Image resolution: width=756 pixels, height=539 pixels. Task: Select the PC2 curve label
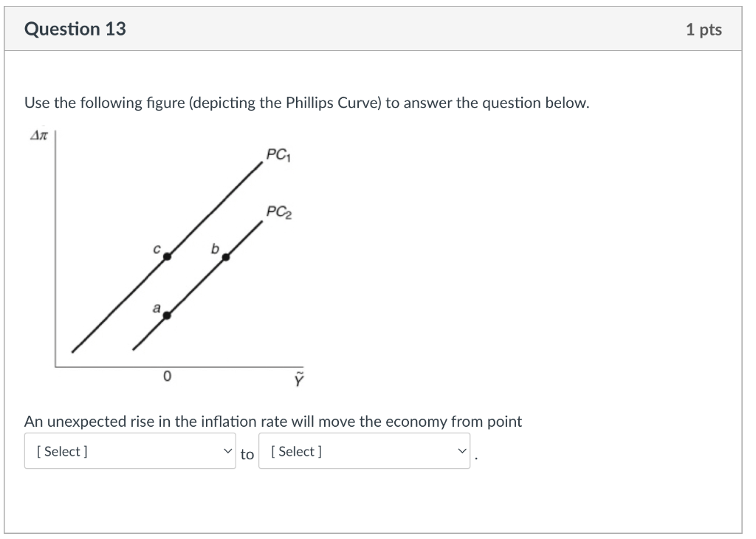278,210
